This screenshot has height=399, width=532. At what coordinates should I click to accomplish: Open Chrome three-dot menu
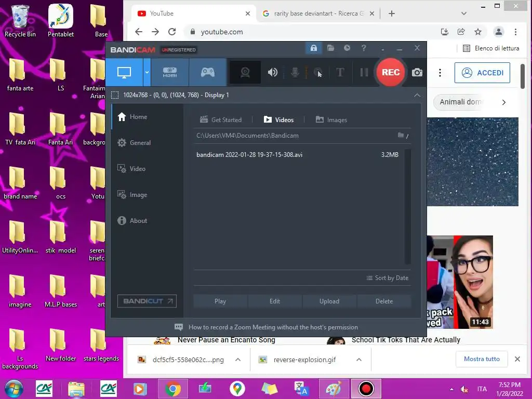coord(515,32)
